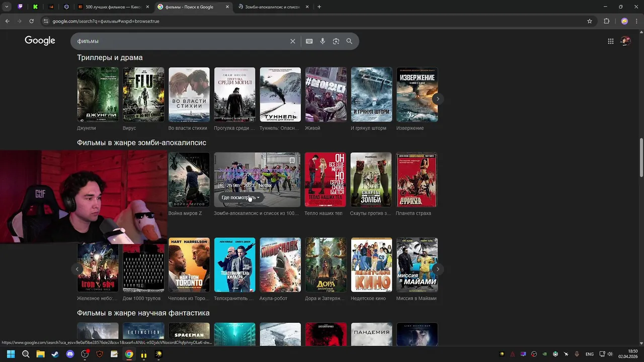Switch to the Зомби-апокалипсис и список tab
The image size is (644, 362).
pyautogui.click(x=272, y=7)
